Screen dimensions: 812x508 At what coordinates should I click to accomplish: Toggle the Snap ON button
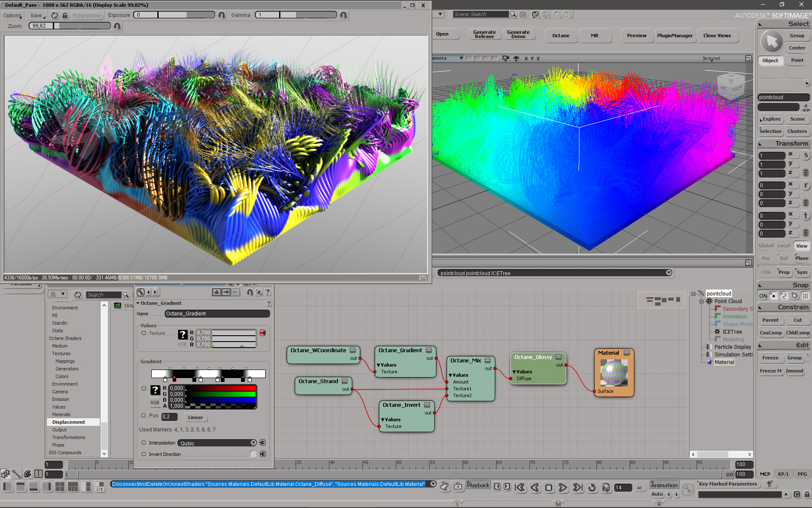(x=763, y=296)
